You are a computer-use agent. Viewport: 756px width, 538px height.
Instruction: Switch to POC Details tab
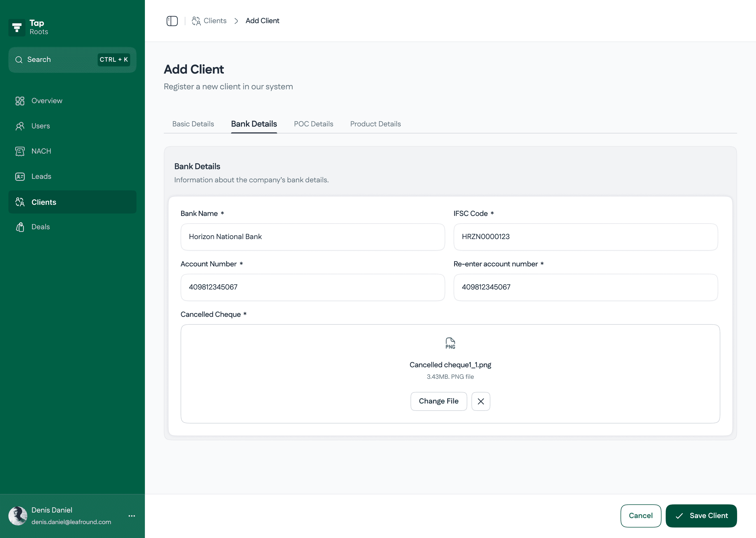[313, 124]
